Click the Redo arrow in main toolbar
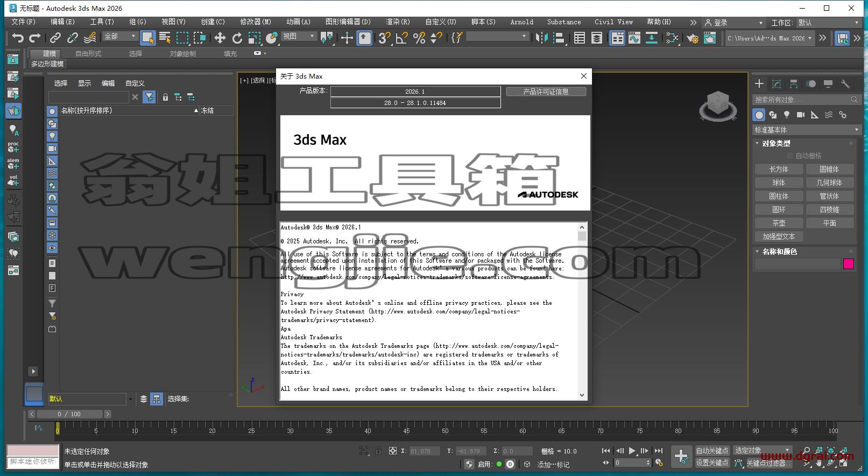This screenshot has width=868, height=476. 35,38
